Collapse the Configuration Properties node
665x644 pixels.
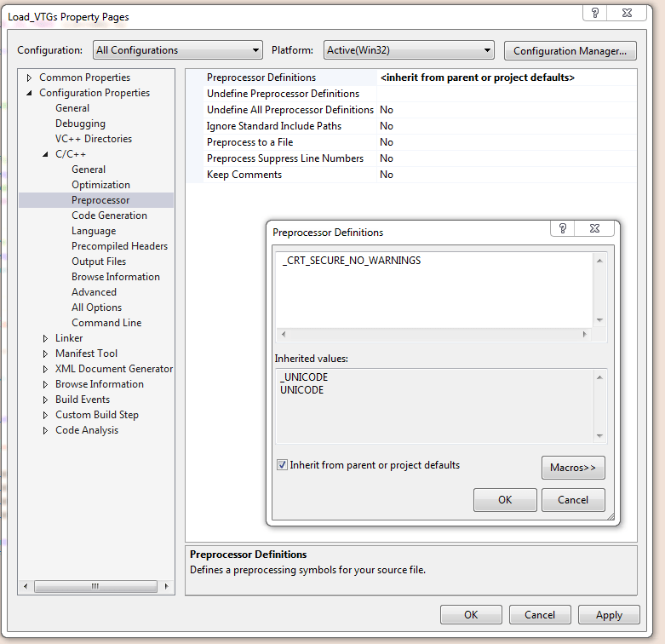(29, 93)
